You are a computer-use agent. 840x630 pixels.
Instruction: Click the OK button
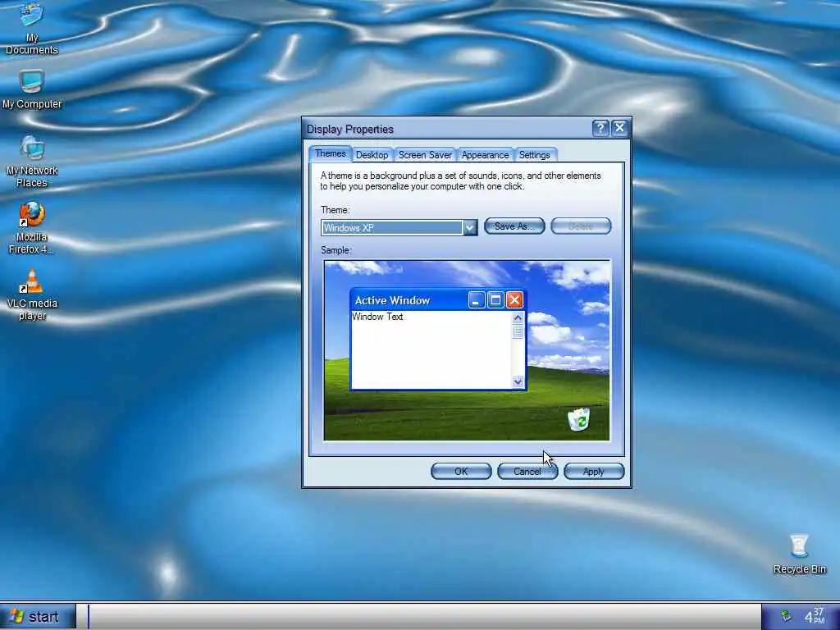[x=461, y=472]
